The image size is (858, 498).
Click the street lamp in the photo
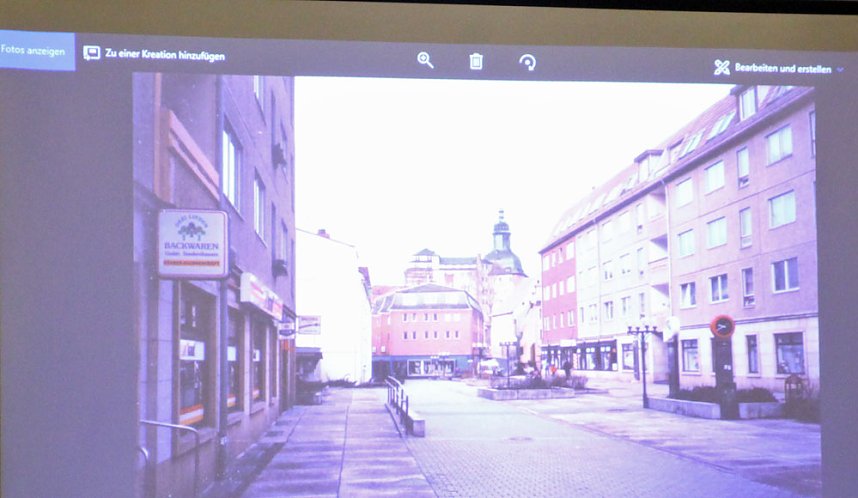coord(642,360)
